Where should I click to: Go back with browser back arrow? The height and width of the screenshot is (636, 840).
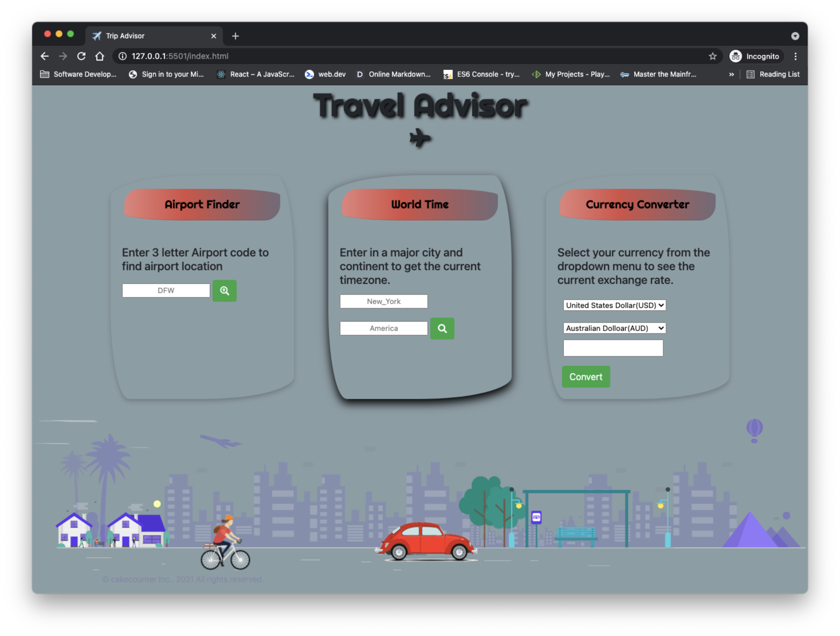pyautogui.click(x=45, y=56)
